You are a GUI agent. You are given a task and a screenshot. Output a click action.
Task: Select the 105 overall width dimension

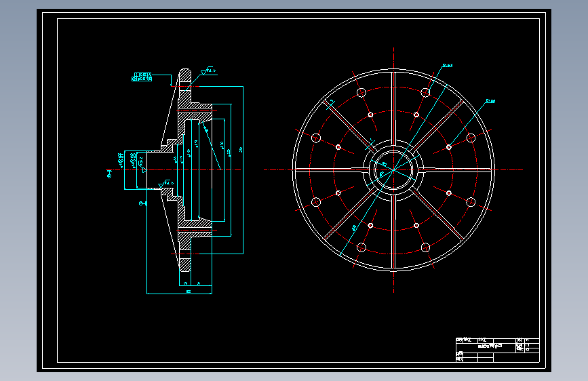click(x=188, y=292)
